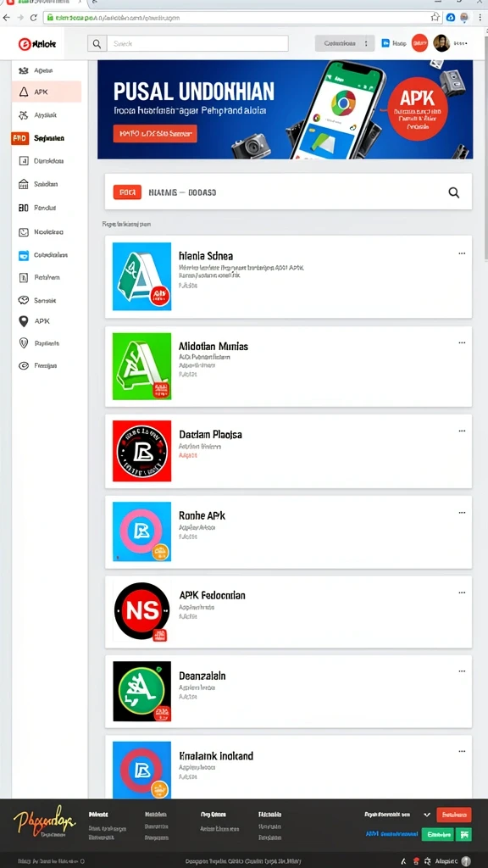Open more options for the Ronhe APk card
Screen dimensions: 488x868
pyautogui.click(x=462, y=513)
